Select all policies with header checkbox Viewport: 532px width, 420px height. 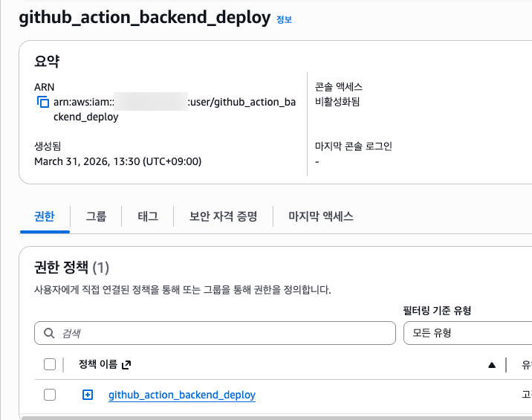[x=50, y=364]
